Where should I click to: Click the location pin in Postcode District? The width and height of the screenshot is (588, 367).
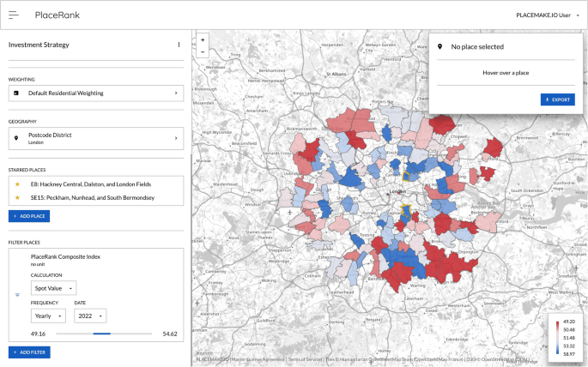click(17, 138)
